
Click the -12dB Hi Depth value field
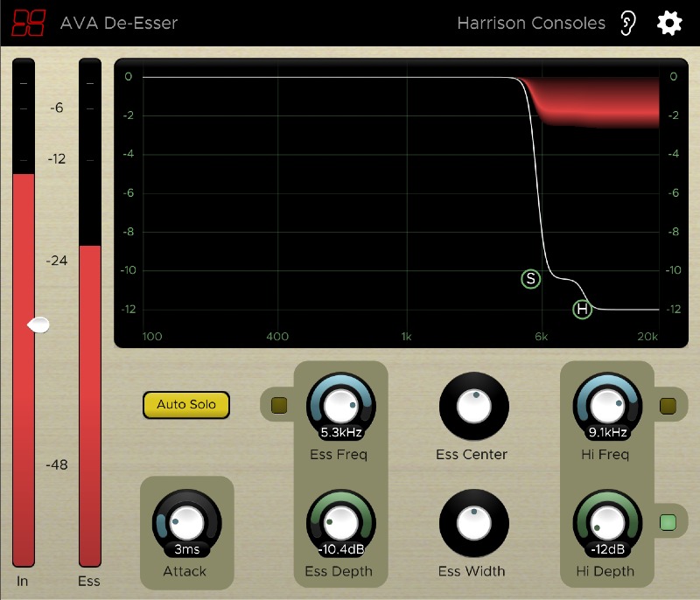606,550
